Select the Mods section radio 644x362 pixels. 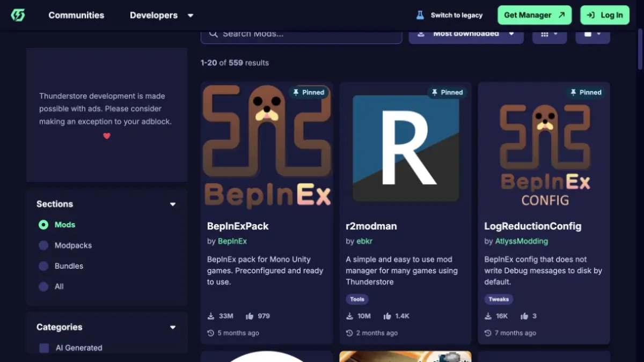(43, 225)
